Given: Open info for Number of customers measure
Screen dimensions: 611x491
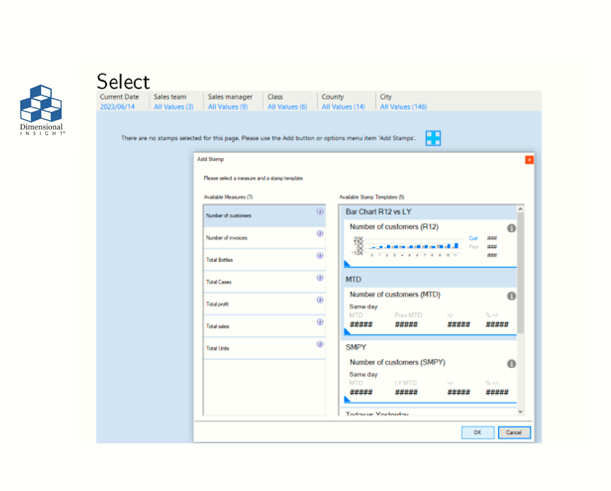Looking at the screenshot, I should pos(320,212).
